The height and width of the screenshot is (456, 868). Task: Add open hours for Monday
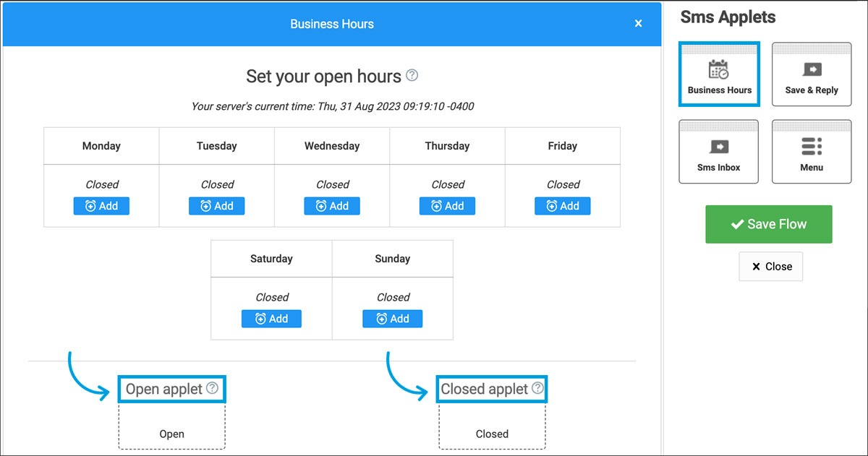tap(101, 206)
